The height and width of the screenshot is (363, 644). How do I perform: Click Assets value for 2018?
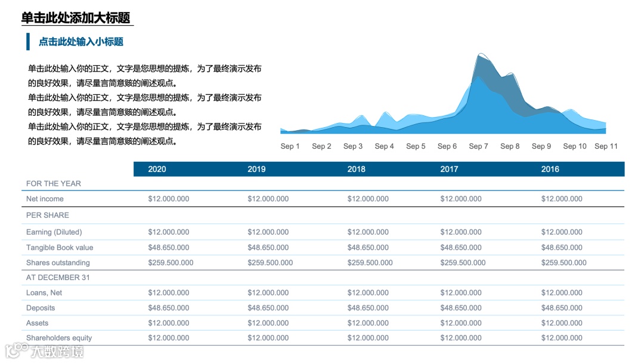(368, 323)
